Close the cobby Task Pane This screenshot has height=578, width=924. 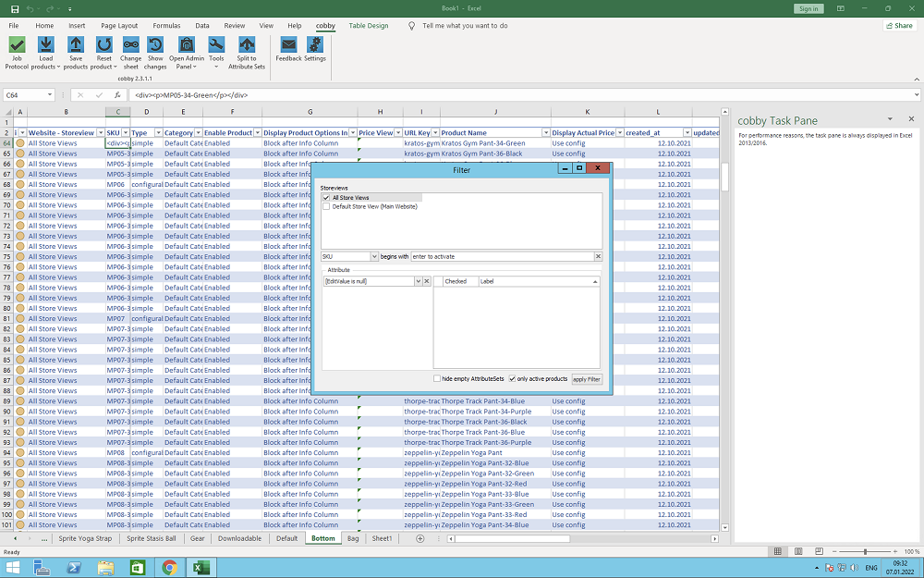pos(911,119)
